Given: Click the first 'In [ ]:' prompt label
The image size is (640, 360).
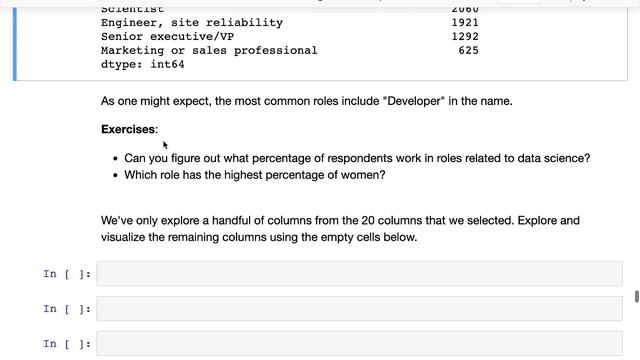Looking at the screenshot, I should pyautogui.click(x=67, y=274).
